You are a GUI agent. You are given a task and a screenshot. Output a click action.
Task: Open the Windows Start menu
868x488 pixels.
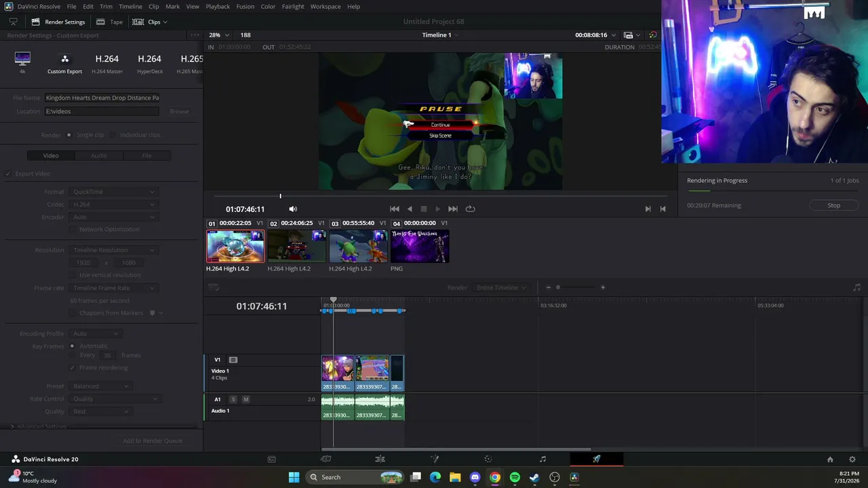(294, 477)
